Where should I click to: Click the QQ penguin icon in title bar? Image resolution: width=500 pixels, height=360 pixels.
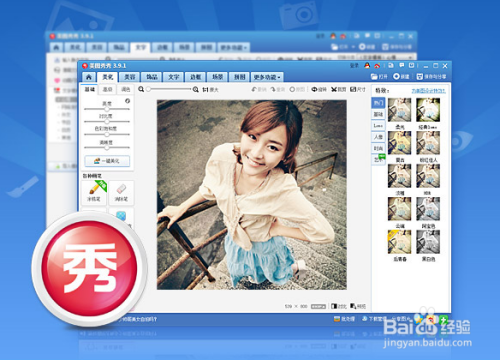[367, 65]
